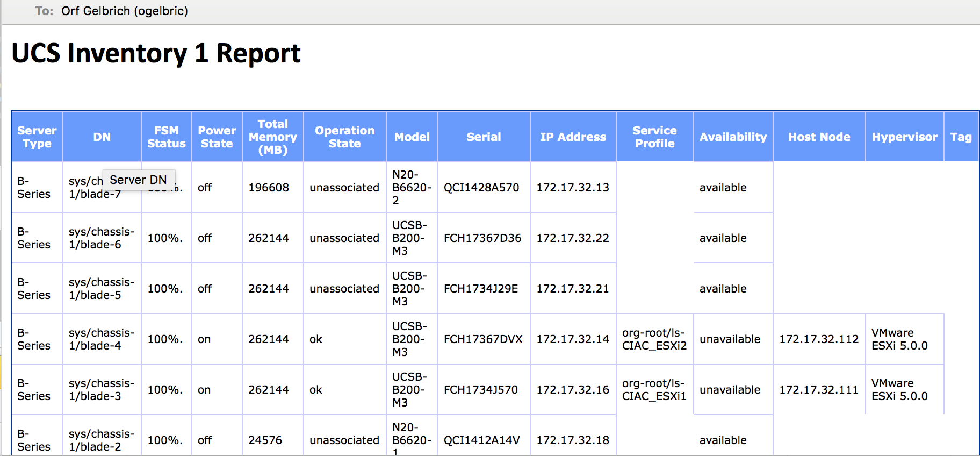
Task: Click unavailable in the blade-3 row
Action: click(x=730, y=389)
